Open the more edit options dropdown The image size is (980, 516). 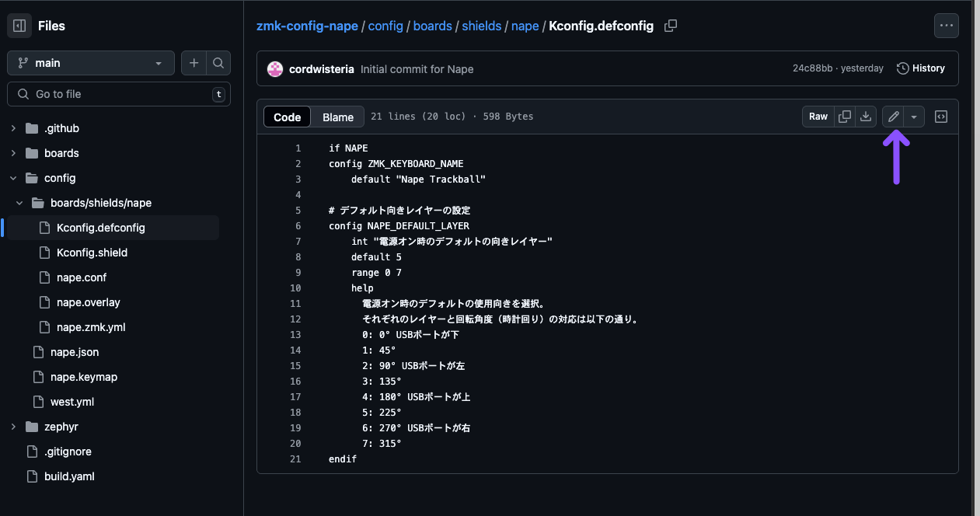pos(914,117)
